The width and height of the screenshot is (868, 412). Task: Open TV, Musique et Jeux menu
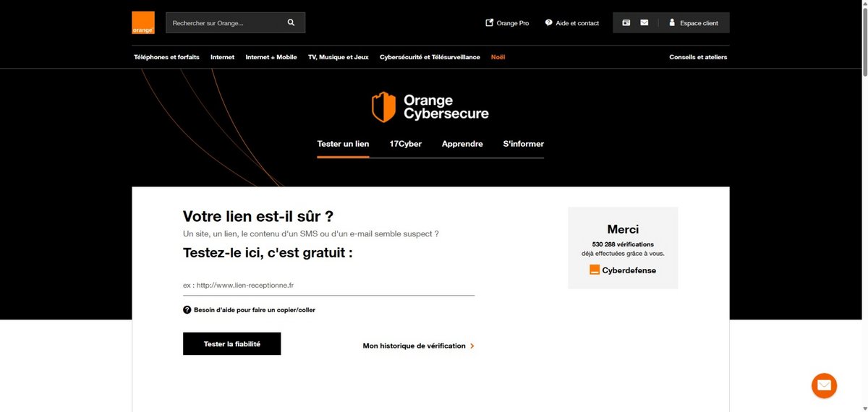point(339,57)
